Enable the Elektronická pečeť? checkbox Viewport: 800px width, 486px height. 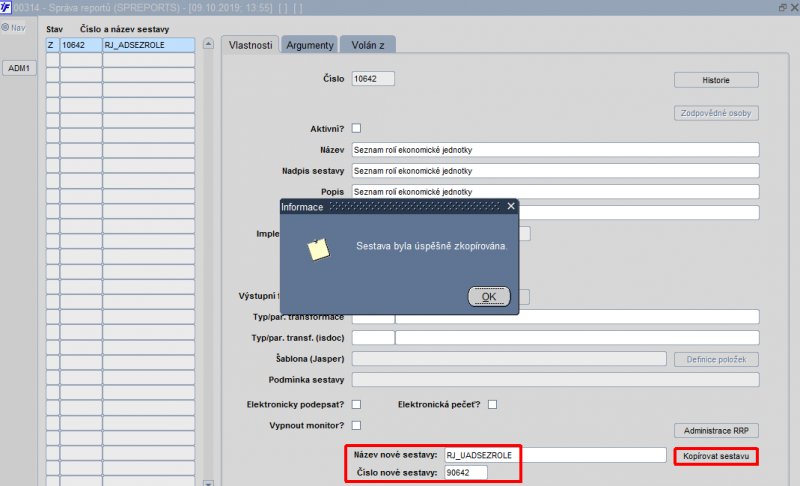coord(492,404)
